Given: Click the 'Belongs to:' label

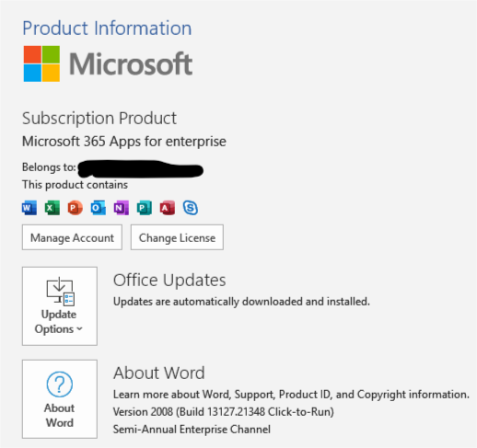Looking at the screenshot, I should (x=49, y=167).
